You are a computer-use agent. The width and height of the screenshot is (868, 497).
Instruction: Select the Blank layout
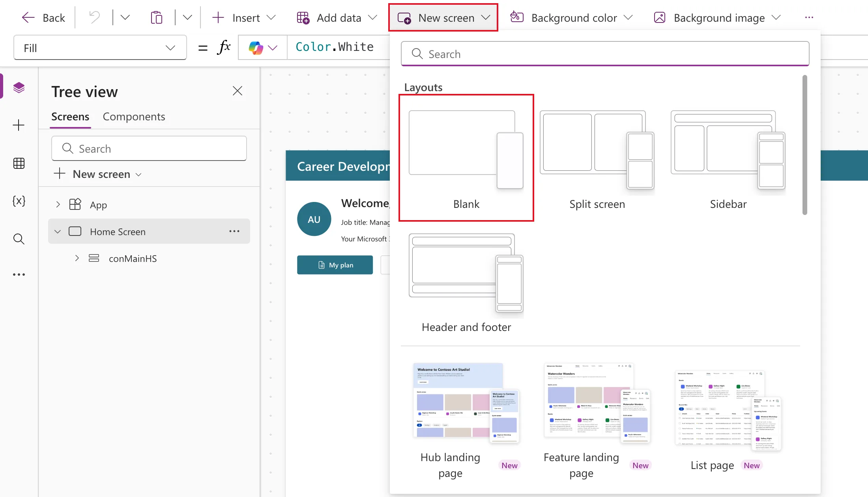[466, 158]
